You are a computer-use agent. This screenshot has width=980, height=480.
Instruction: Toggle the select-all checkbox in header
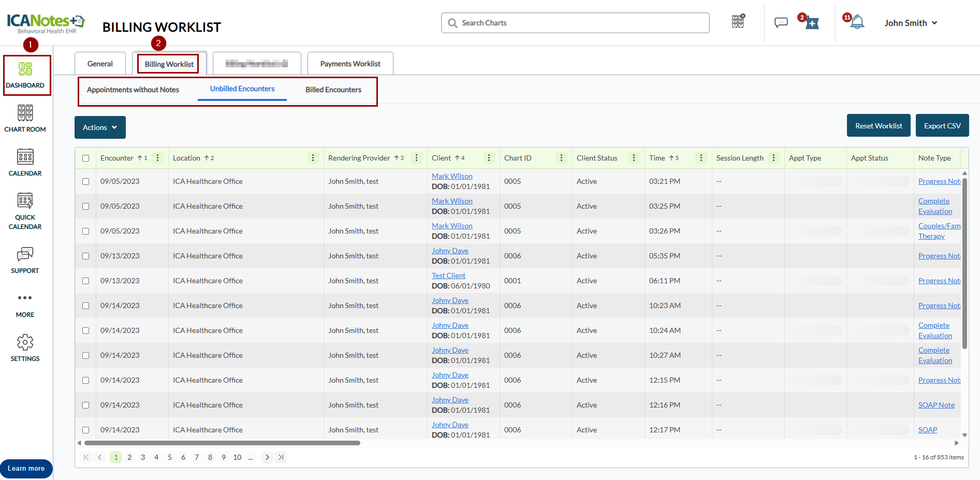[x=86, y=158]
